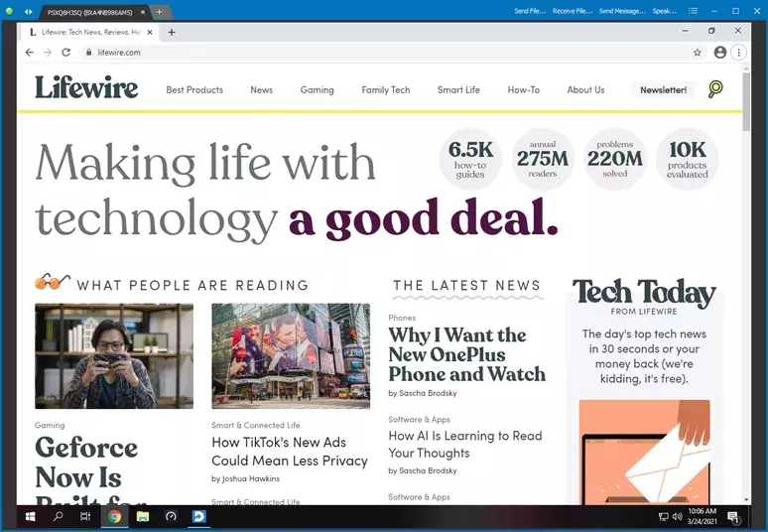Select the Lifewire Tech News tab
The height and width of the screenshot is (532, 768).
pyautogui.click(x=90, y=33)
